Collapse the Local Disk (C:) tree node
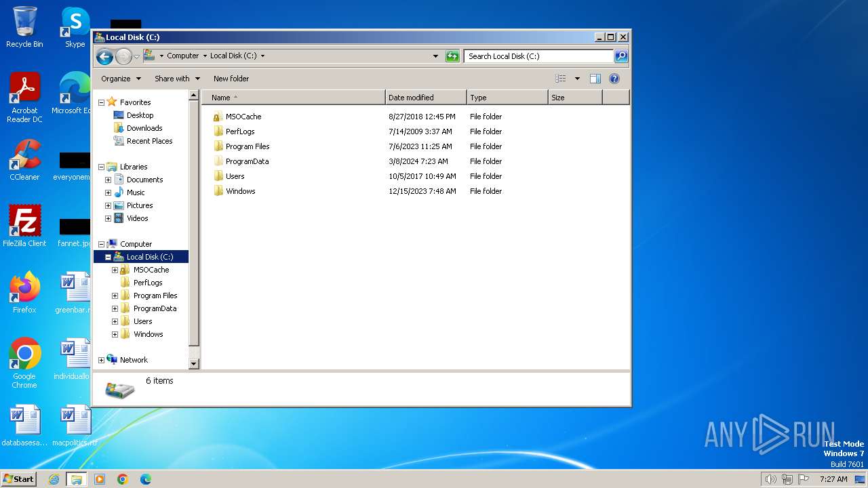868x488 pixels. click(x=108, y=257)
